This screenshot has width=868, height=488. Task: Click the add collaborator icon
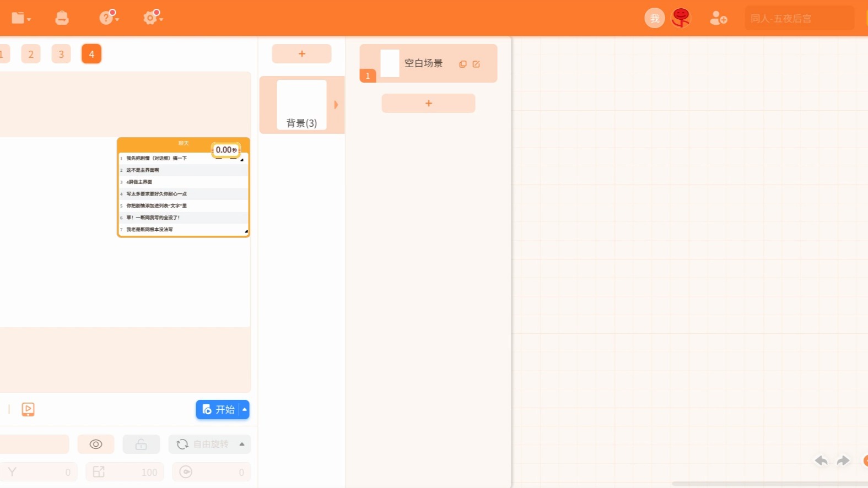(x=718, y=18)
